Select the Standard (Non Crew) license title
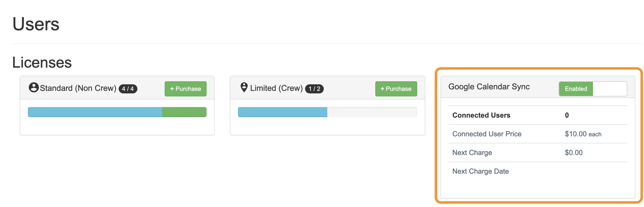The height and width of the screenshot is (207, 644). click(78, 88)
